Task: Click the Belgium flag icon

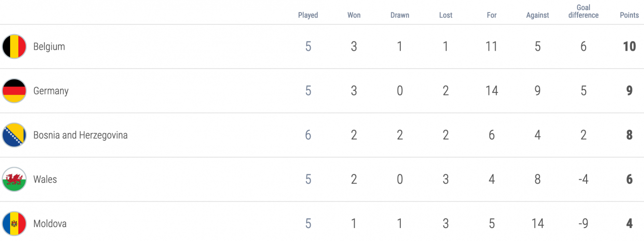Action: (x=14, y=47)
